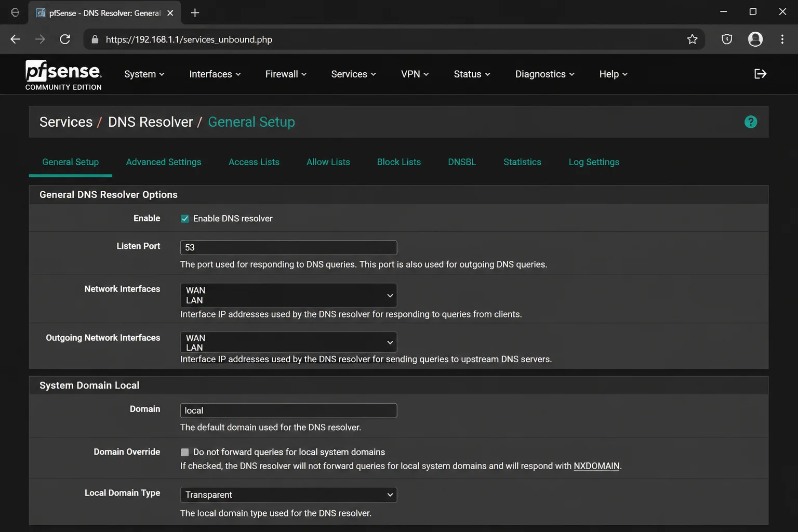The image size is (798, 532).
Task: Open the Diagnostics menu
Action: pos(545,74)
